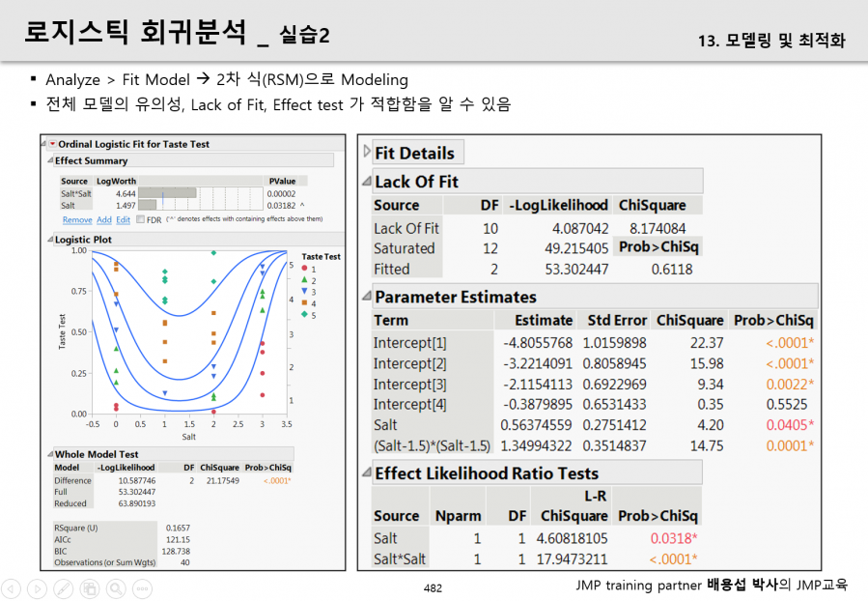Click the red circle legend marker for 1
Viewport: 868px width, 601px height.
pyautogui.click(x=304, y=268)
